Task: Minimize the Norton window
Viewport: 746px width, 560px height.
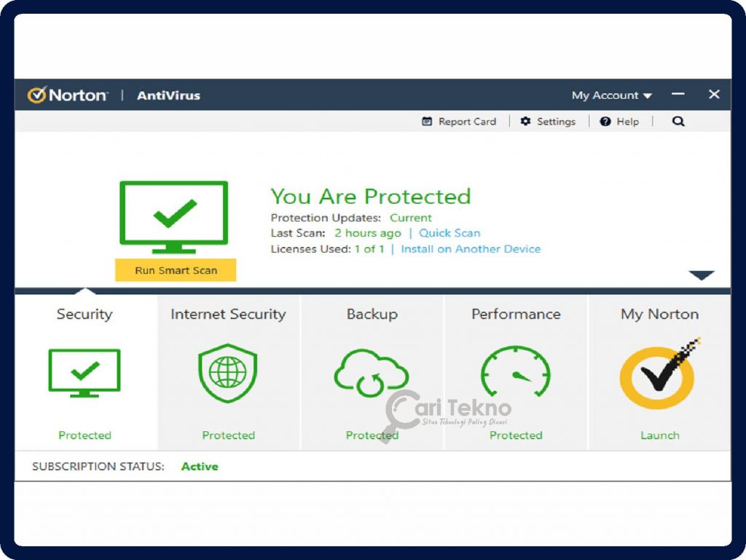Action: 678,94
